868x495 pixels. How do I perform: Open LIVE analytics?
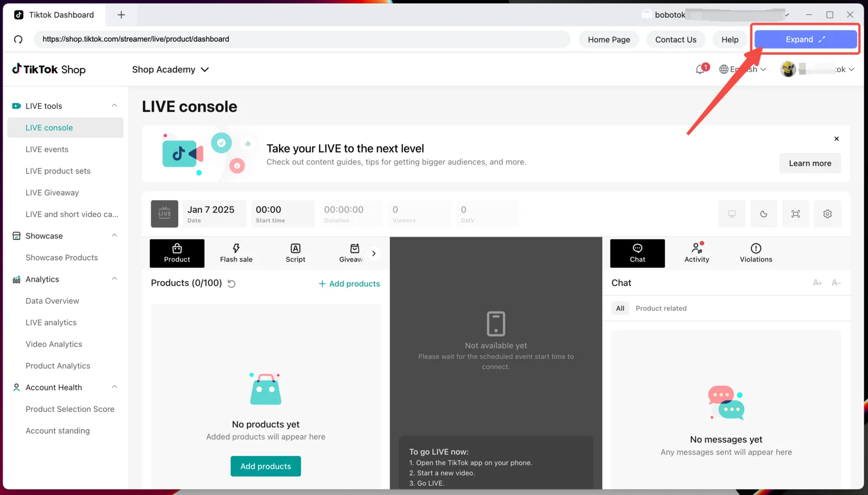(x=51, y=322)
